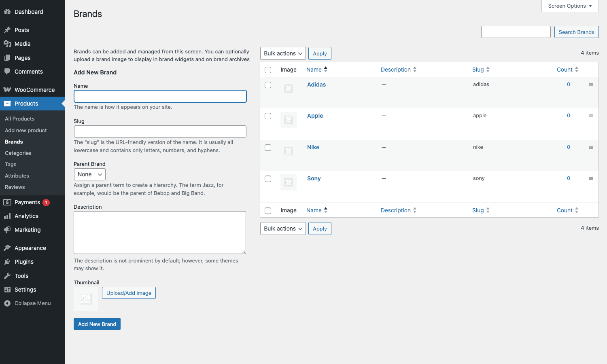The image size is (607, 364).
Task: Open All Products submenu item
Action: coord(20,119)
